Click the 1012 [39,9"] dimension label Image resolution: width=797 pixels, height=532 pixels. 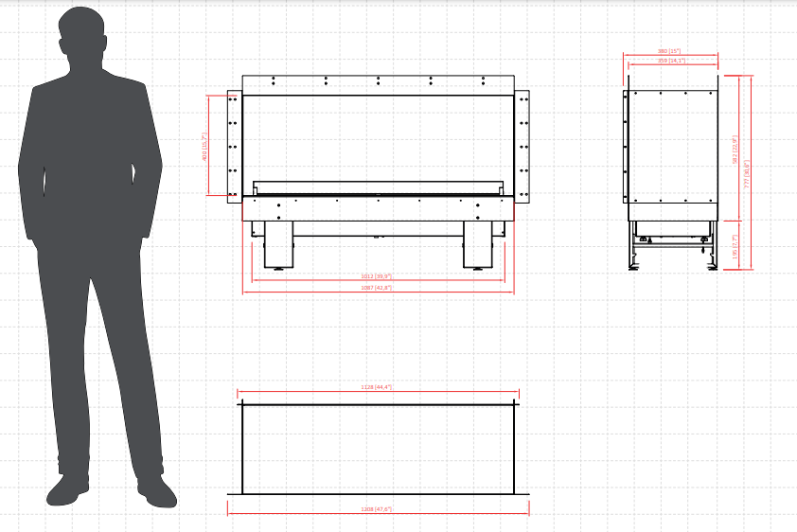(x=376, y=276)
